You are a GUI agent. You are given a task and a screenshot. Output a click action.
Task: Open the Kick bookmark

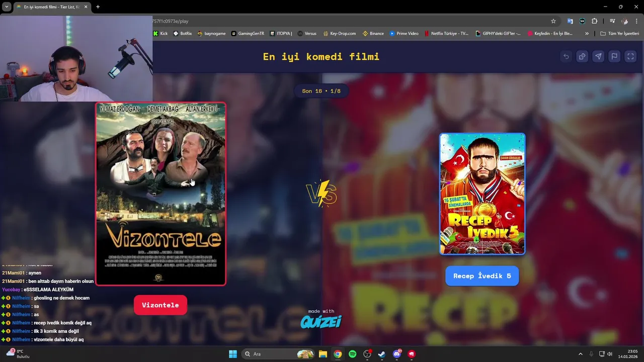[160, 34]
